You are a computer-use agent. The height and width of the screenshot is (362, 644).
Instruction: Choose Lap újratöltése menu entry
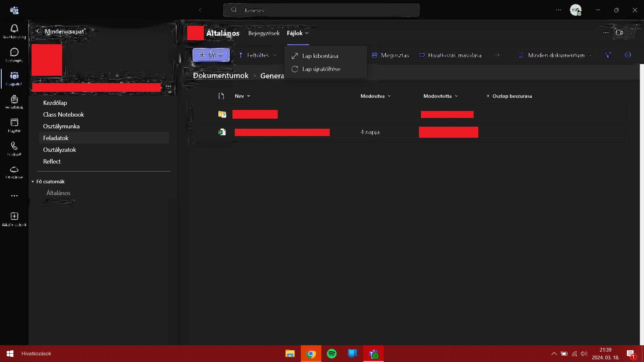pyautogui.click(x=325, y=69)
